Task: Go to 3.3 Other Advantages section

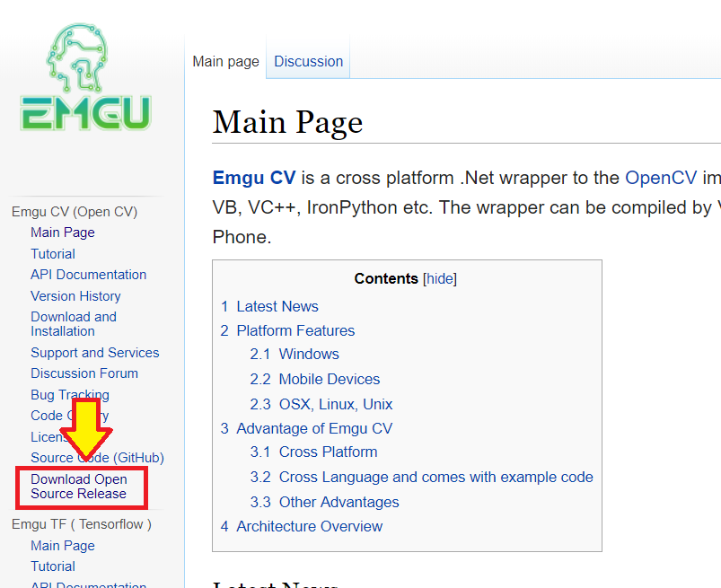Action: [x=324, y=502]
